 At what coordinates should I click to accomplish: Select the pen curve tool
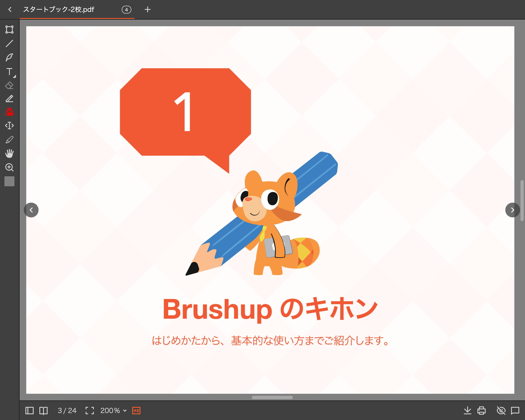pyautogui.click(x=9, y=57)
